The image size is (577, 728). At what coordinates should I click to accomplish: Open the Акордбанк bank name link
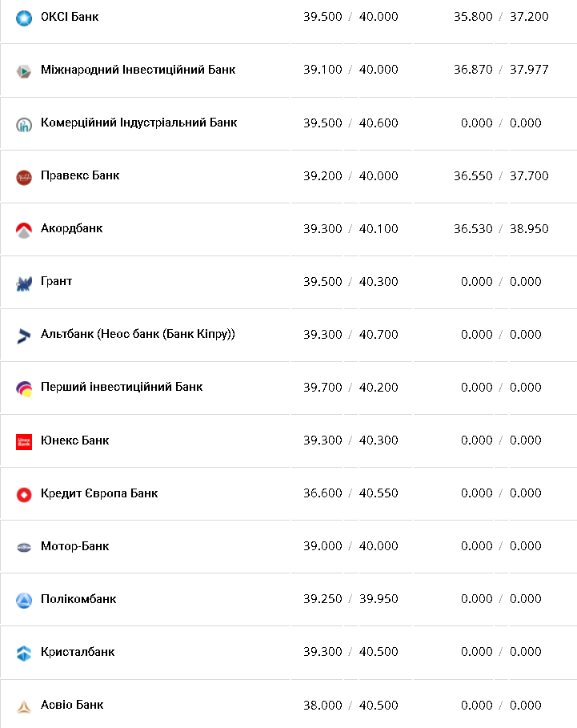coord(72,228)
